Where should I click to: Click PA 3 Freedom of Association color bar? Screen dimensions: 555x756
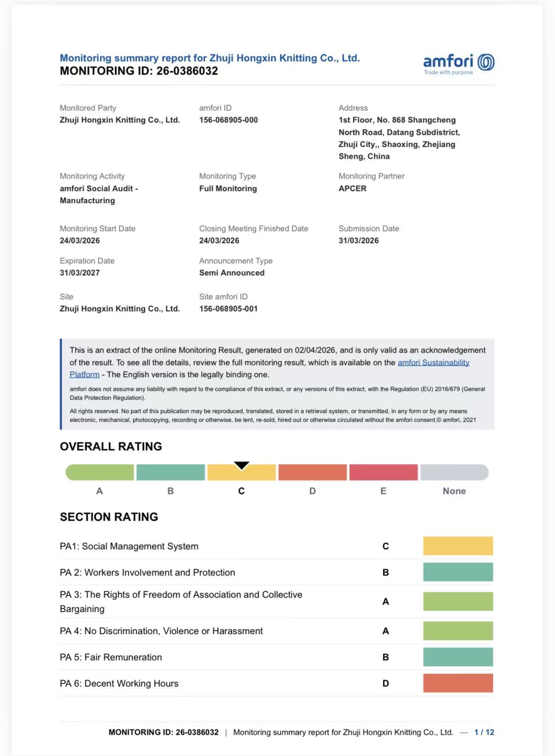[458, 601]
